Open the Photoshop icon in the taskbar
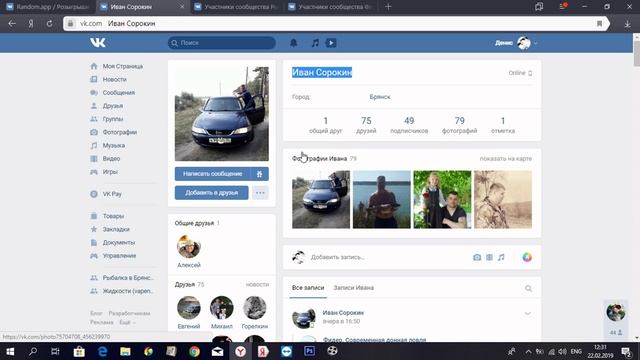The image size is (640, 360). tap(309, 351)
